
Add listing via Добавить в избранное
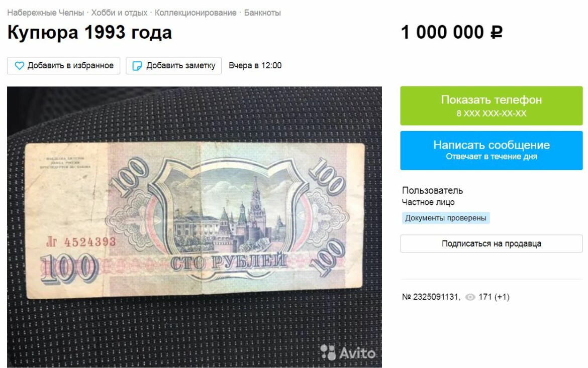click(x=64, y=66)
